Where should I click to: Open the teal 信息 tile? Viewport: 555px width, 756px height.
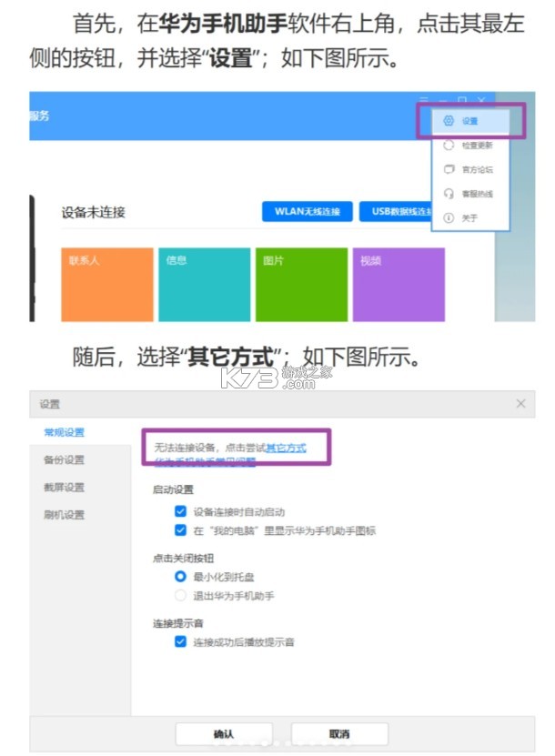pyautogui.click(x=205, y=285)
